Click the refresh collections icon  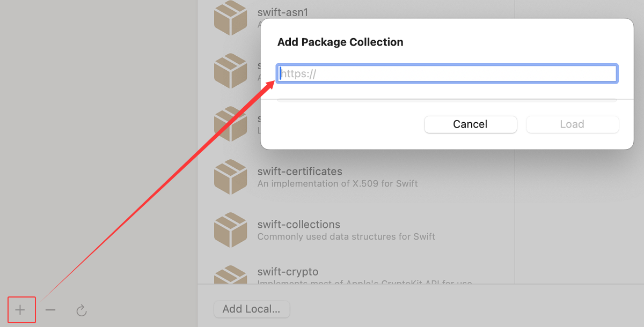pos(81,310)
